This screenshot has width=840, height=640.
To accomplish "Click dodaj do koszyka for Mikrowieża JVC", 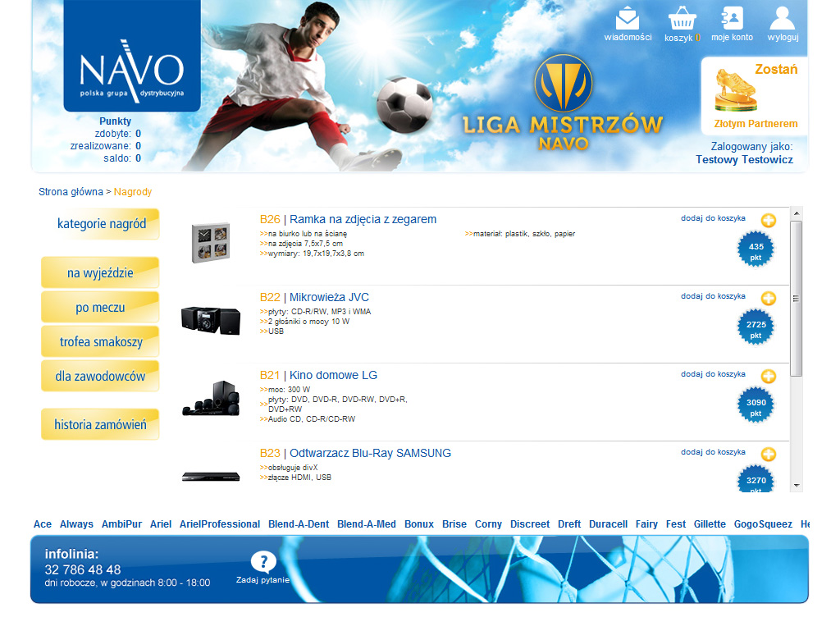I will coord(713,296).
